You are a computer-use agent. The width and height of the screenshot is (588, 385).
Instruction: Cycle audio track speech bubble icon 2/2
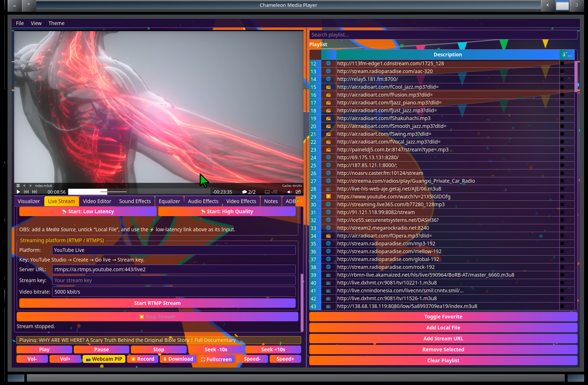tap(249, 192)
